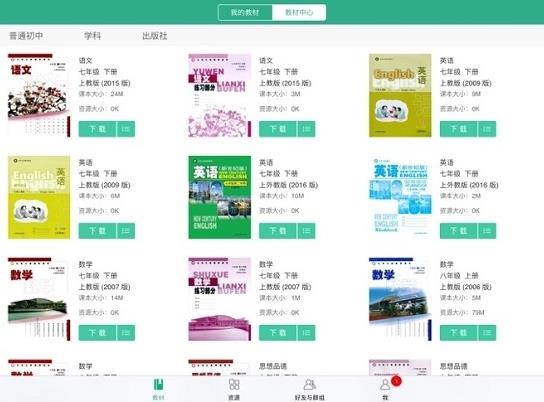Image resolution: width=544 pixels, height=402 pixels.
Task: Open list icon for 上外教版 英语 2M
Action: tap(487, 231)
